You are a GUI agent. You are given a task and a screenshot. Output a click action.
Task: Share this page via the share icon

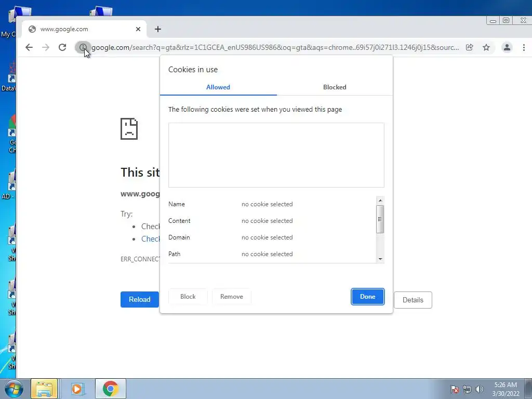tap(470, 47)
